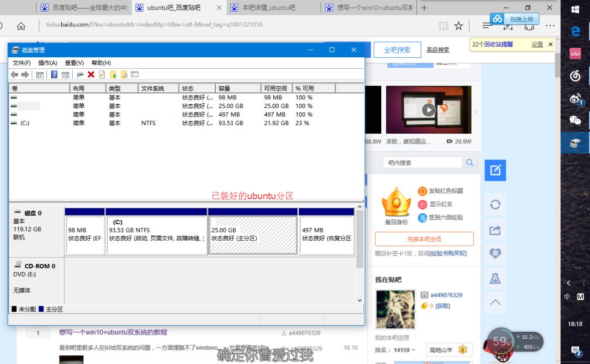
Task: Open Help with the blue question mark icon
Action: coord(54,74)
